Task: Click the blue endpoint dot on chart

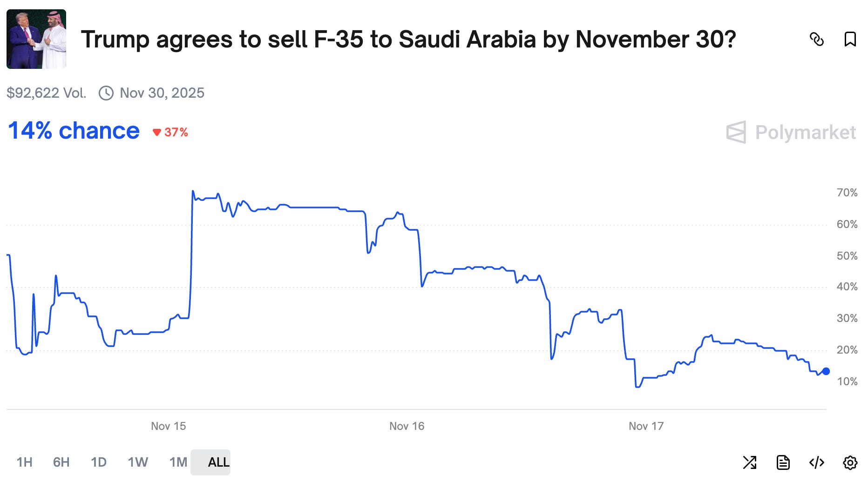Action: point(826,371)
